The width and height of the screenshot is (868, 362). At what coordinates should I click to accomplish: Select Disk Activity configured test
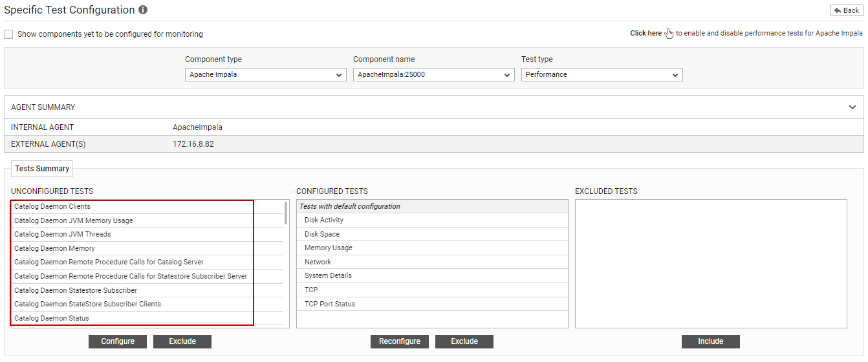(432, 220)
